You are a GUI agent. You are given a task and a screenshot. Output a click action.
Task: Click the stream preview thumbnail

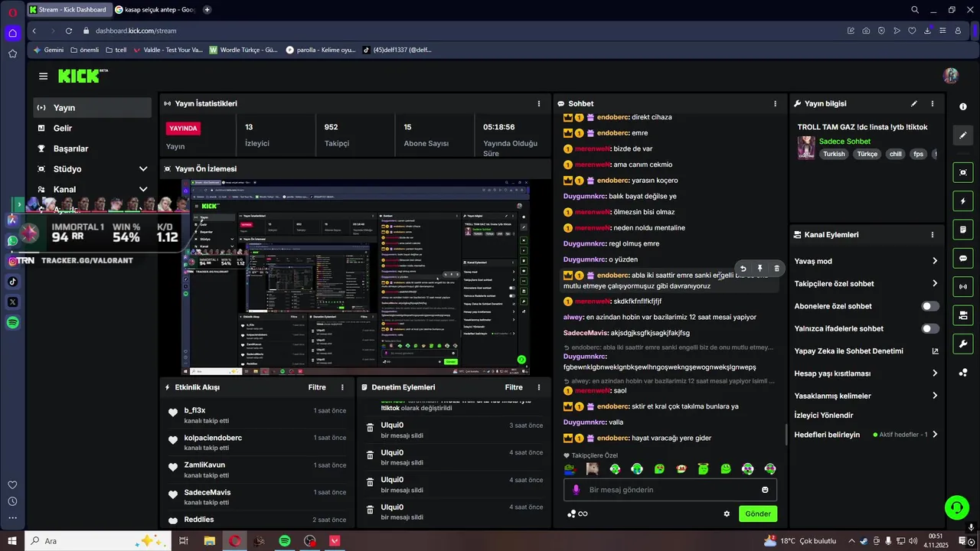355,277
